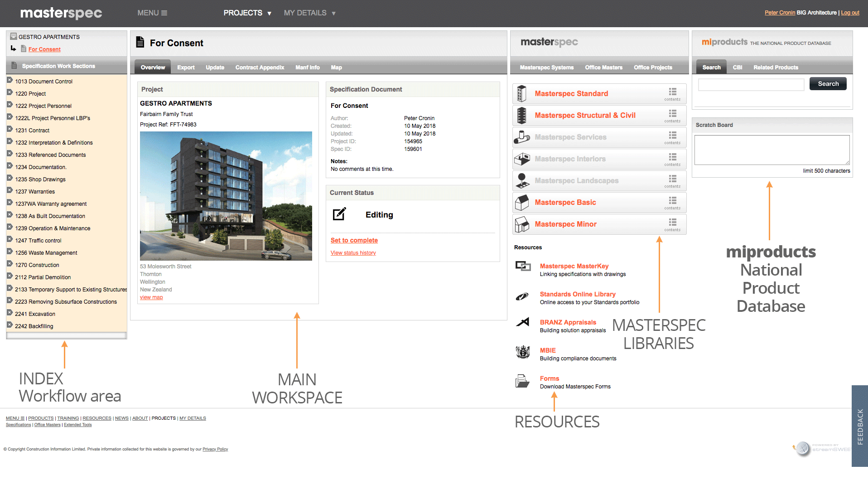Screen dimensions: 868x480
Task: Click the Scratch Board text area
Action: point(772,150)
